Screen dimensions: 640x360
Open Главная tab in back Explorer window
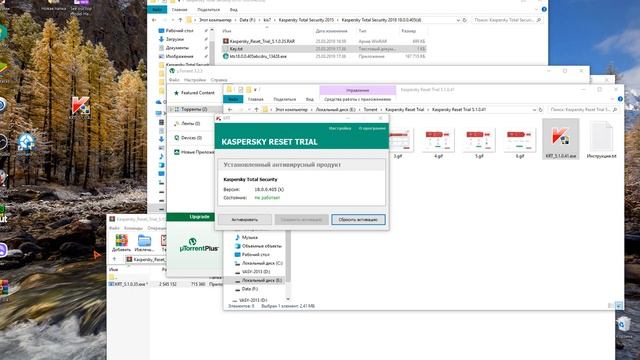[179, 9]
